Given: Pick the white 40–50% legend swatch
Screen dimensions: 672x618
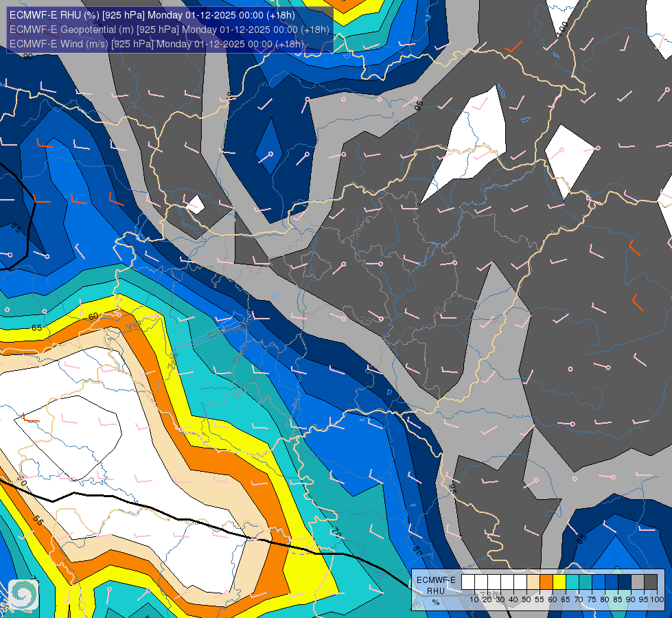Looking at the screenshot, I should pos(520,582).
